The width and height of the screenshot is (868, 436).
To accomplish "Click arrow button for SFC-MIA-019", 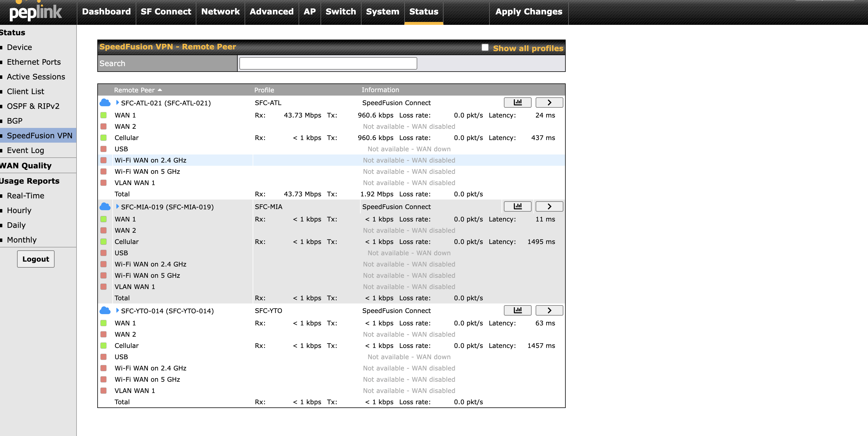I will coord(549,206).
